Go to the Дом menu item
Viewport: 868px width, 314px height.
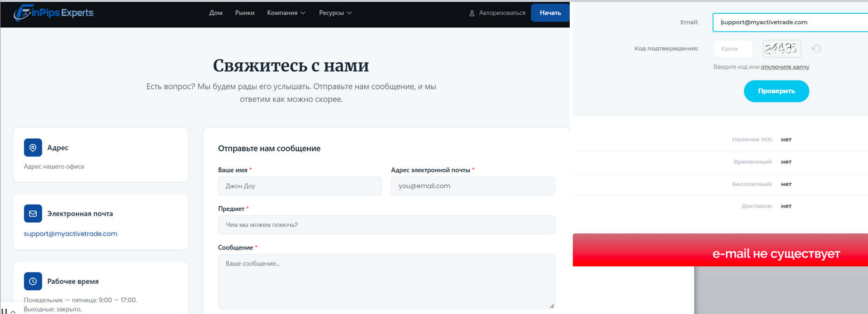pyautogui.click(x=216, y=13)
